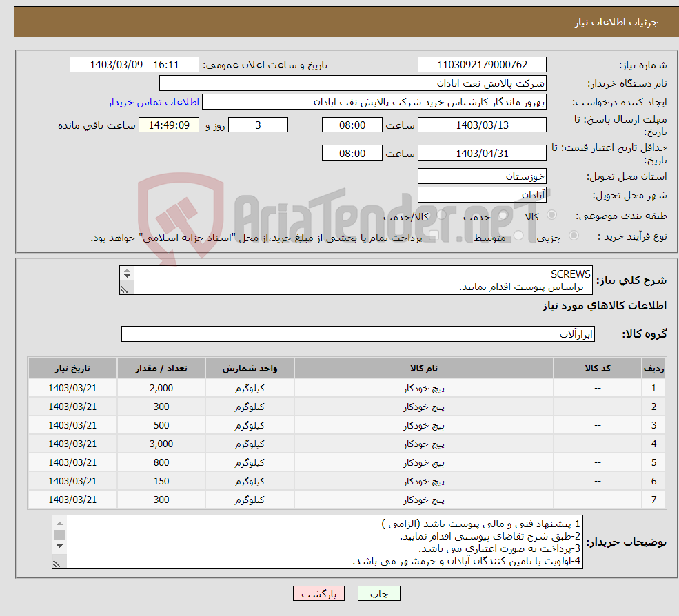Click the واحد شمارش column header
Image resolution: width=679 pixels, height=616 pixels.
pyautogui.click(x=250, y=368)
